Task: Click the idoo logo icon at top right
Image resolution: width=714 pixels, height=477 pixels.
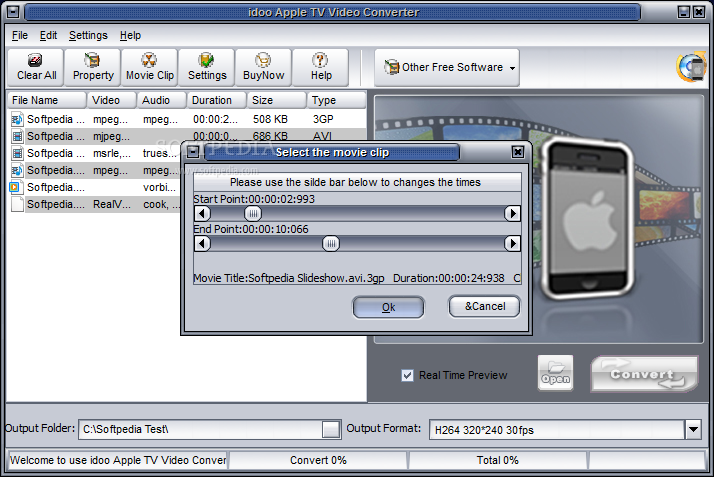Action: tap(692, 67)
